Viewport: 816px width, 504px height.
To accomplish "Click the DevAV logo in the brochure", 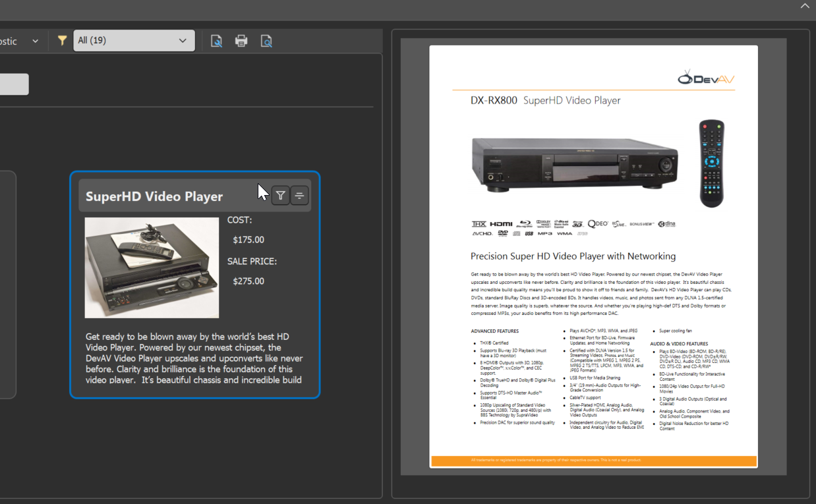I will coord(706,78).
